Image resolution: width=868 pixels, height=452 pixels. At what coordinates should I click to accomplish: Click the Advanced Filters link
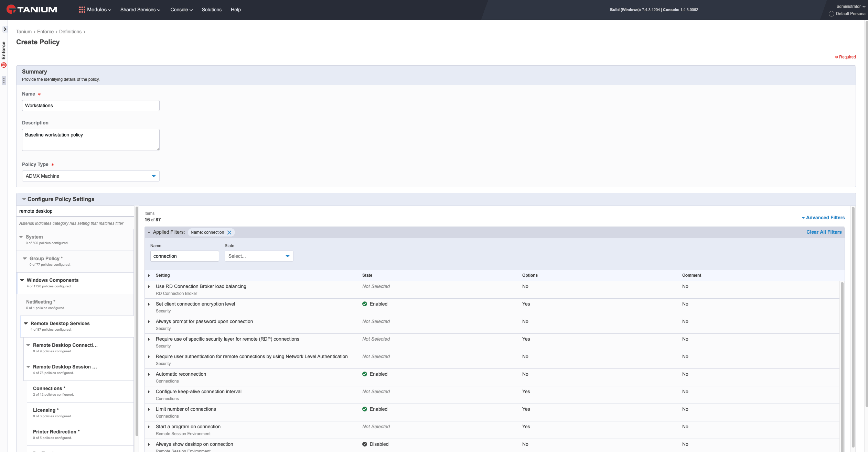click(x=823, y=218)
